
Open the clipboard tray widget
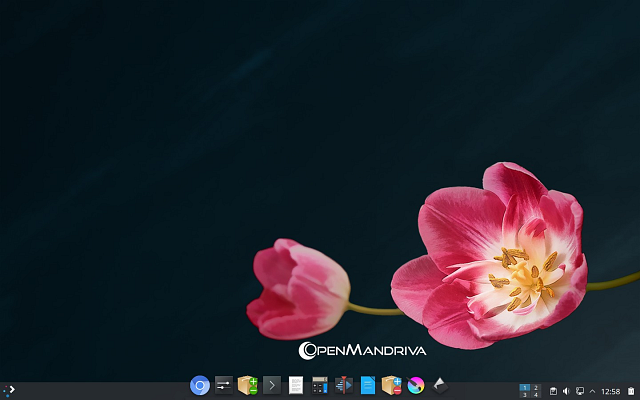tap(553, 391)
